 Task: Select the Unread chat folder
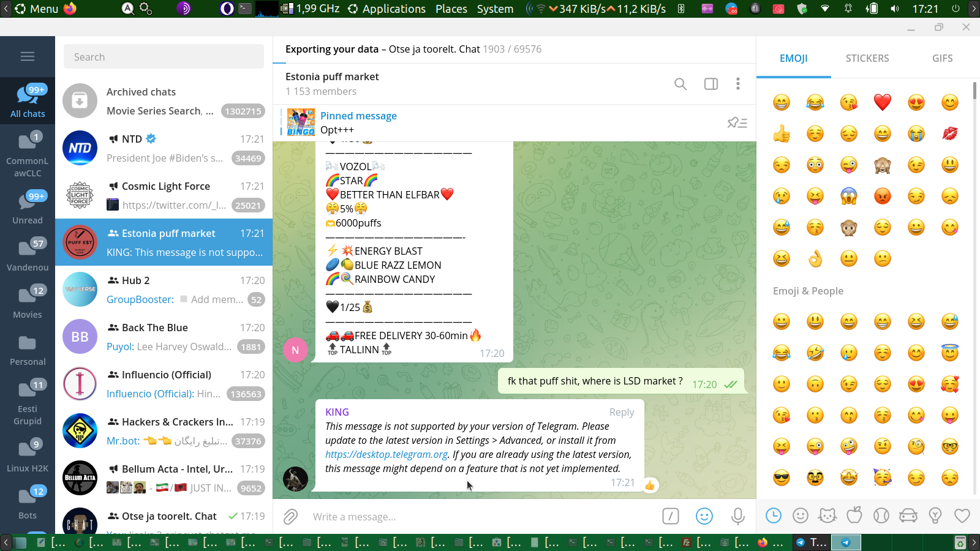(28, 208)
